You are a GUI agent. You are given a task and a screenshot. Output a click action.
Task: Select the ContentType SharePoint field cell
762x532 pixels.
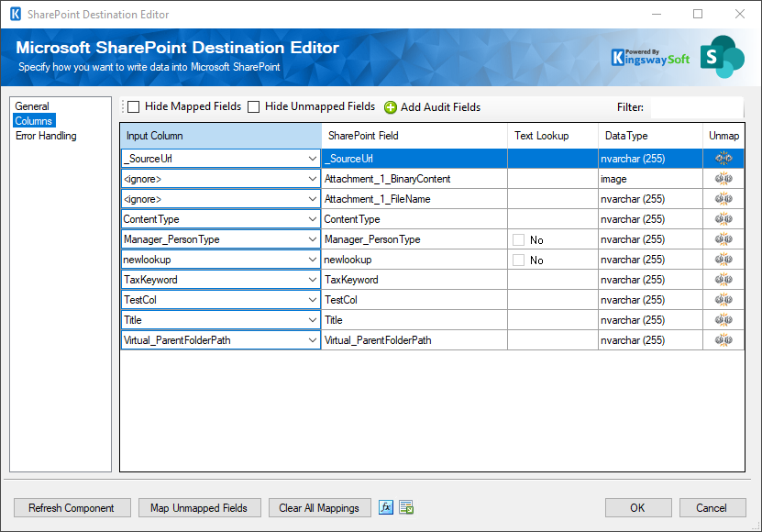(x=414, y=219)
